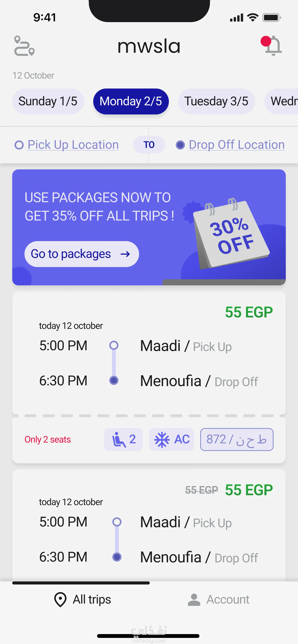Screen dimensions: 298x644
Task: Select the Tuesday 3/5 day chip
Action: click(x=216, y=101)
